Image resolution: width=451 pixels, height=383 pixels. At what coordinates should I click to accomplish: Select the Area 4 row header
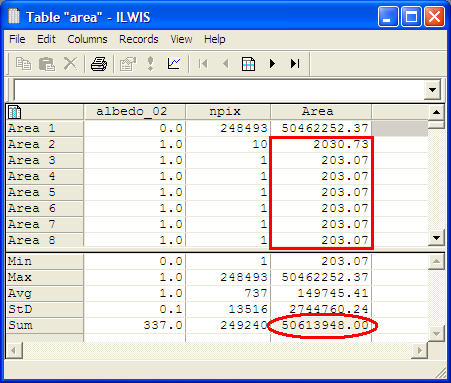[x=45, y=176]
